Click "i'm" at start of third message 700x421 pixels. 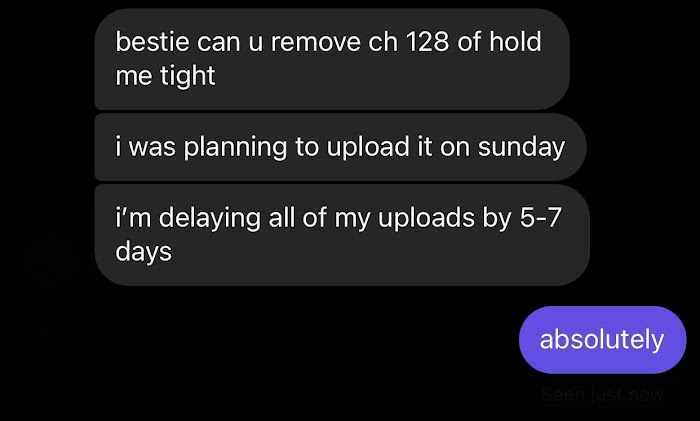[x=133, y=218]
